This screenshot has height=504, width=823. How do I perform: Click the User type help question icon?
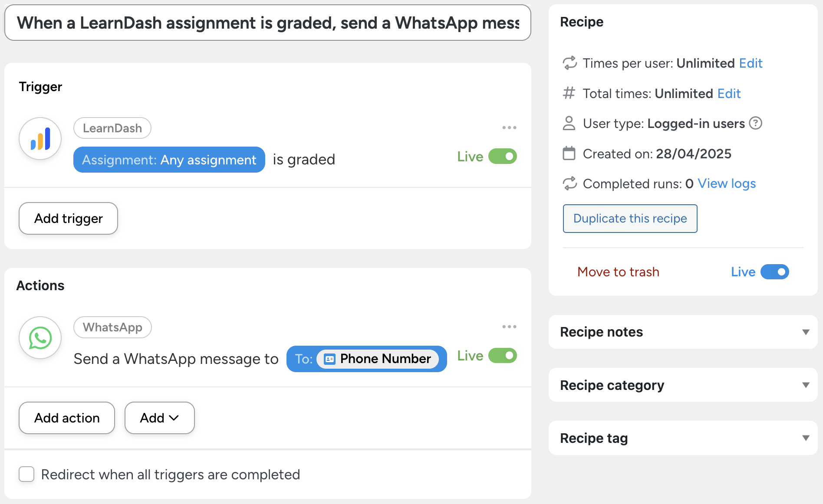coord(756,124)
